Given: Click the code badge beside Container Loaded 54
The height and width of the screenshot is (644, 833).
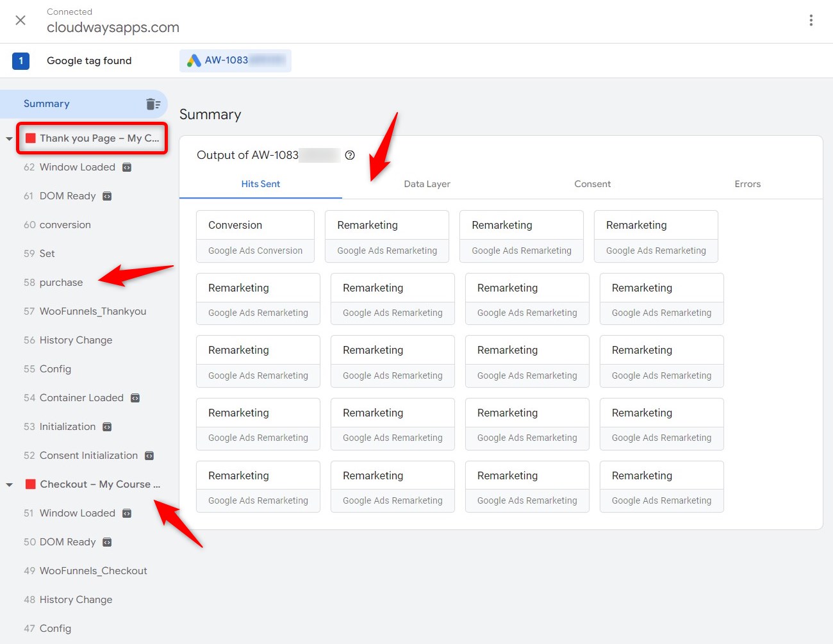Looking at the screenshot, I should (x=135, y=397).
